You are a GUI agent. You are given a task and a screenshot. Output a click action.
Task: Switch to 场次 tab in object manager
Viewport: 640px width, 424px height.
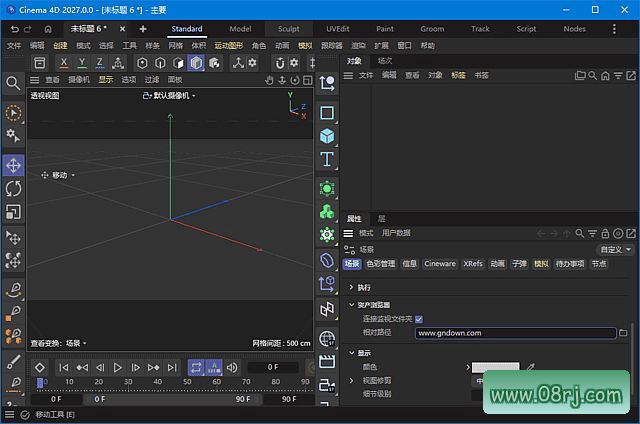384,61
